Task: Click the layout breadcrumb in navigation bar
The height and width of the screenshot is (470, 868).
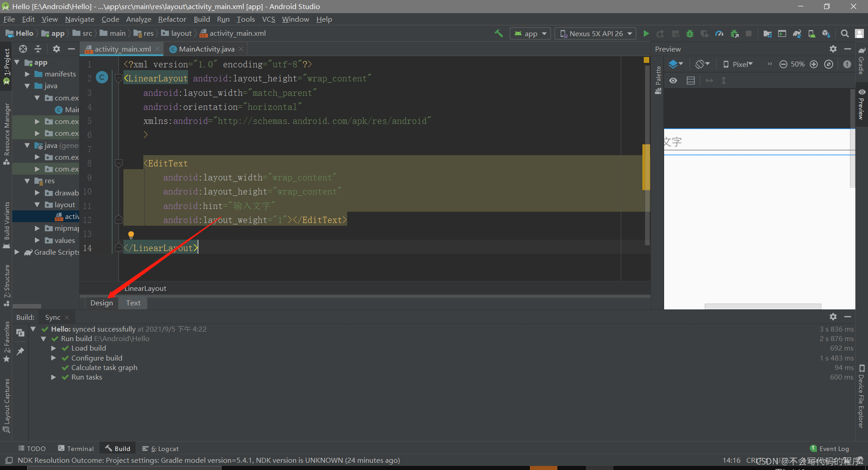Action: click(177, 33)
